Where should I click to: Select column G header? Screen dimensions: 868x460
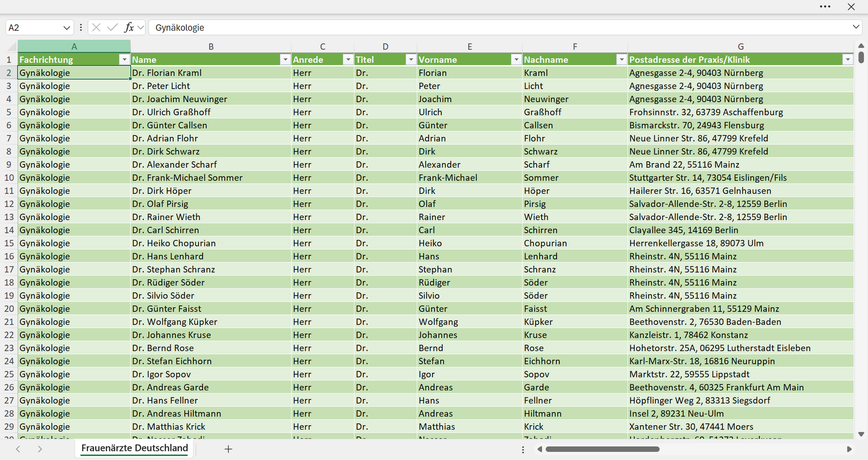(741, 47)
